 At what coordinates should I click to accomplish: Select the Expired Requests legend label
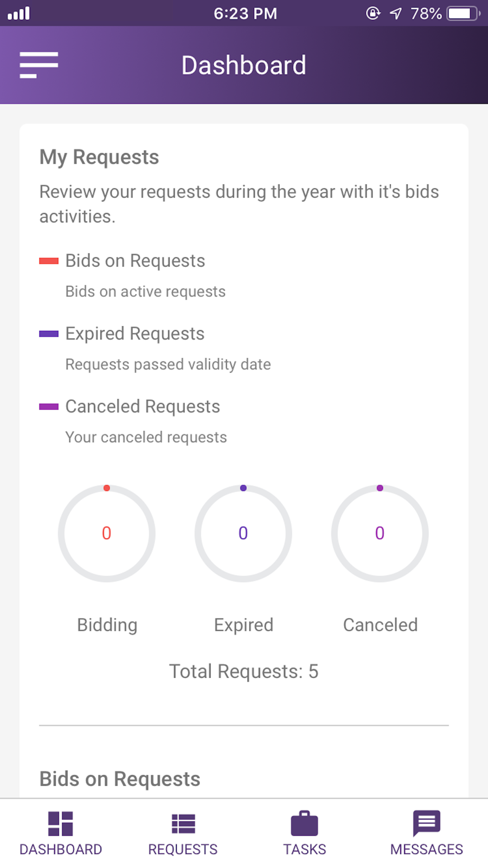pos(135,334)
